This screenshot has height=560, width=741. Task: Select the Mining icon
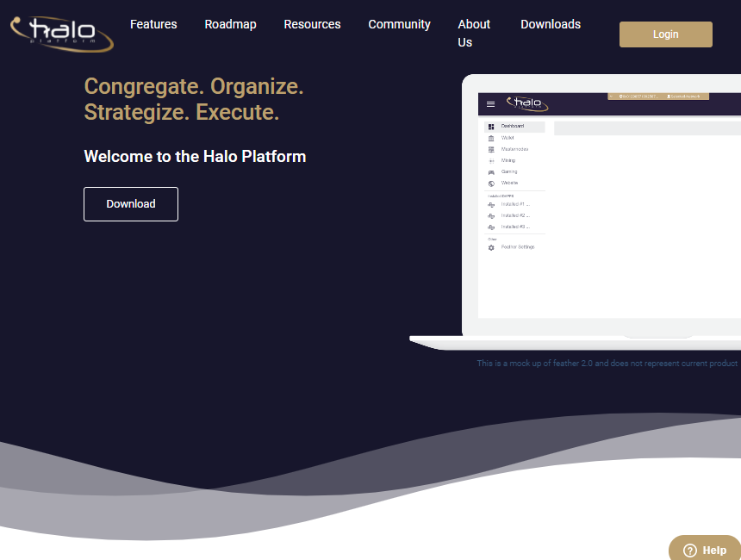point(491,160)
